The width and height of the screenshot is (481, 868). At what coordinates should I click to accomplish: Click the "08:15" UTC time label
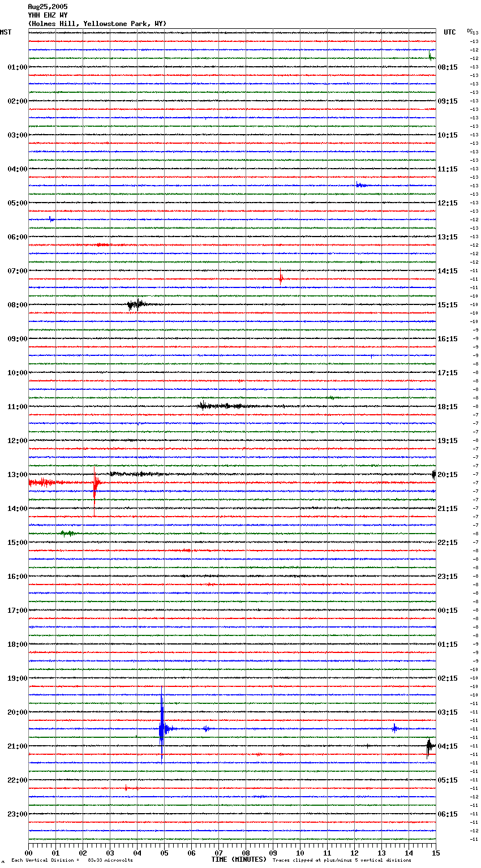[x=448, y=67]
